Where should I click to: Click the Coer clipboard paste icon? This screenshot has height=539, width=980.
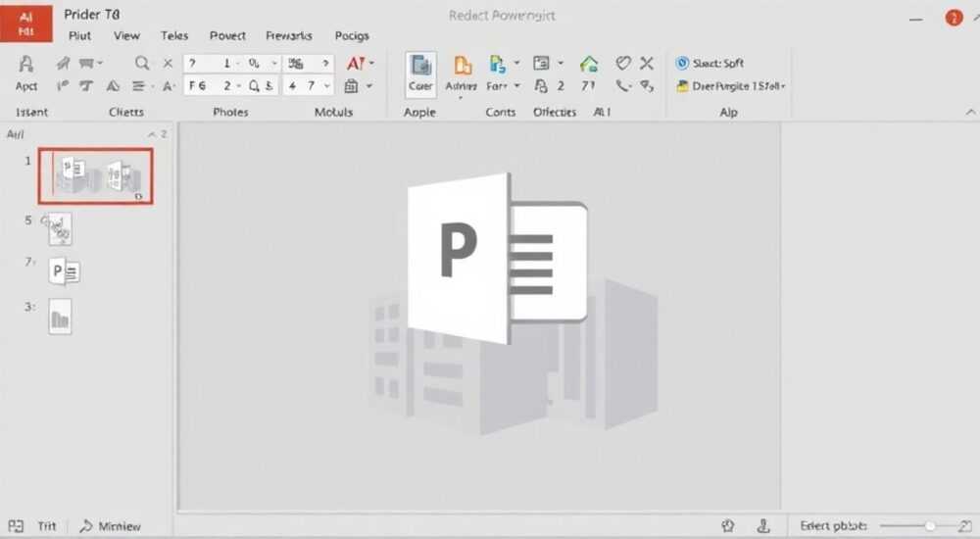[420, 66]
